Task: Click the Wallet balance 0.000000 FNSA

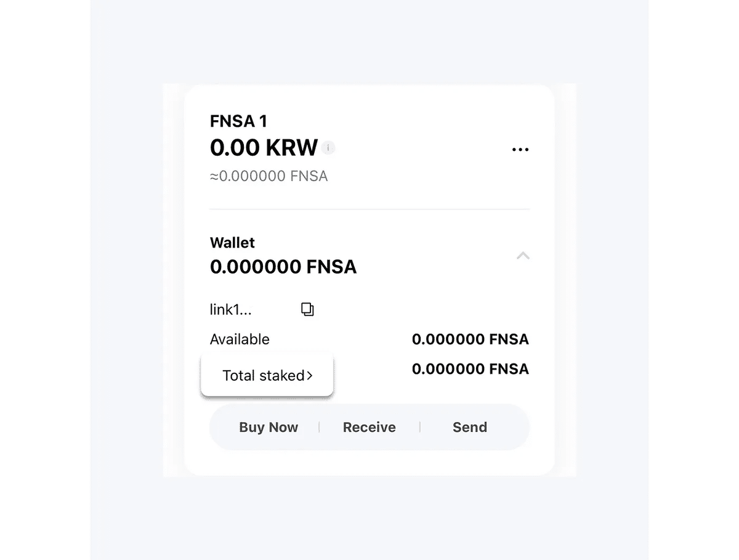Action: point(283,267)
